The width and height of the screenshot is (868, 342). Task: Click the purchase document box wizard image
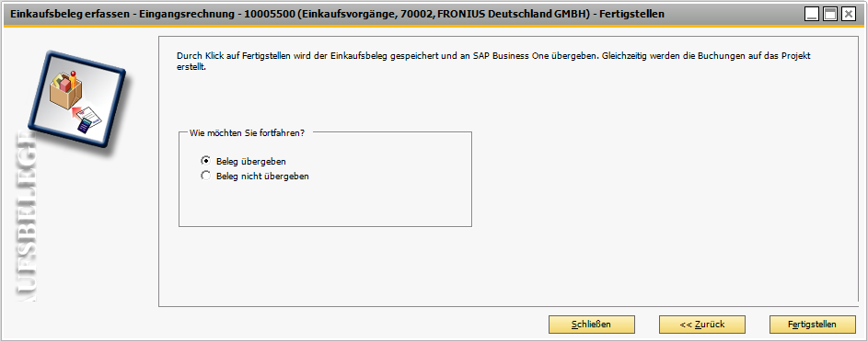(x=76, y=99)
